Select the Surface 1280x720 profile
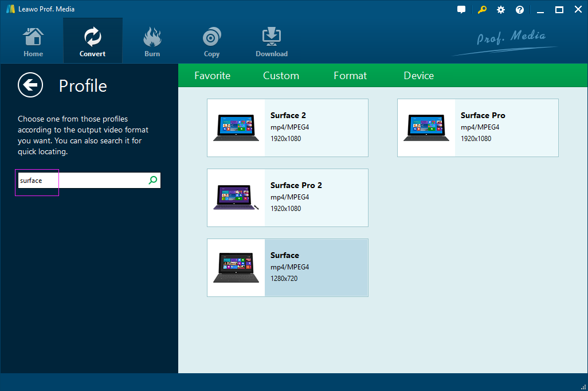The image size is (588, 391). click(287, 267)
